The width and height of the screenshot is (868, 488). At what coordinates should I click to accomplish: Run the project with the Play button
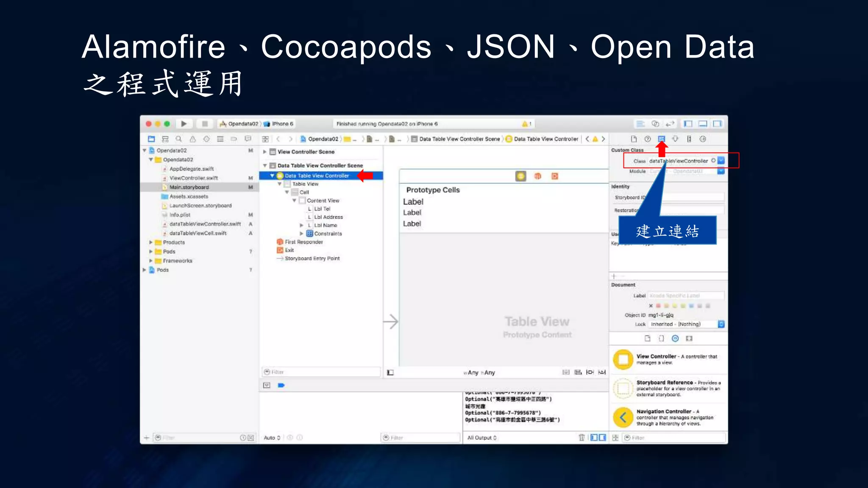point(184,124)
